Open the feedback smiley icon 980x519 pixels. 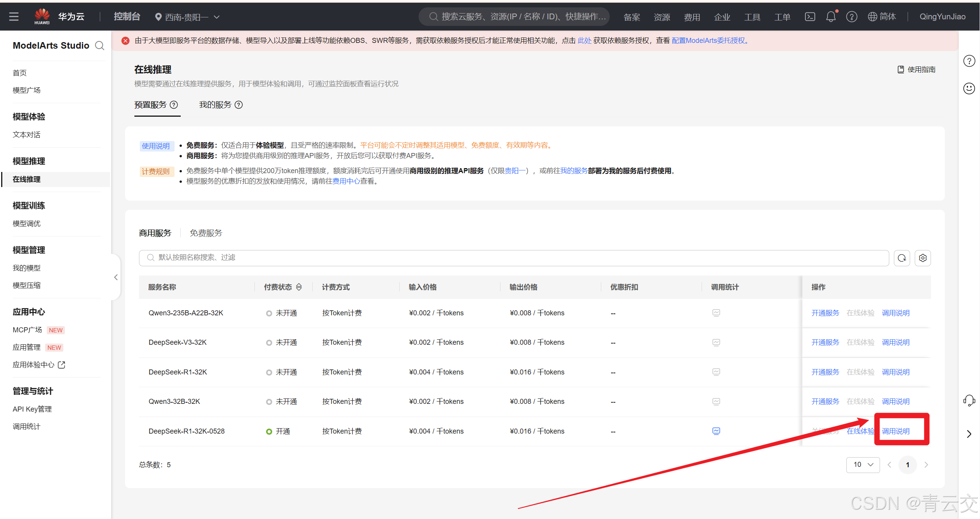969,88
